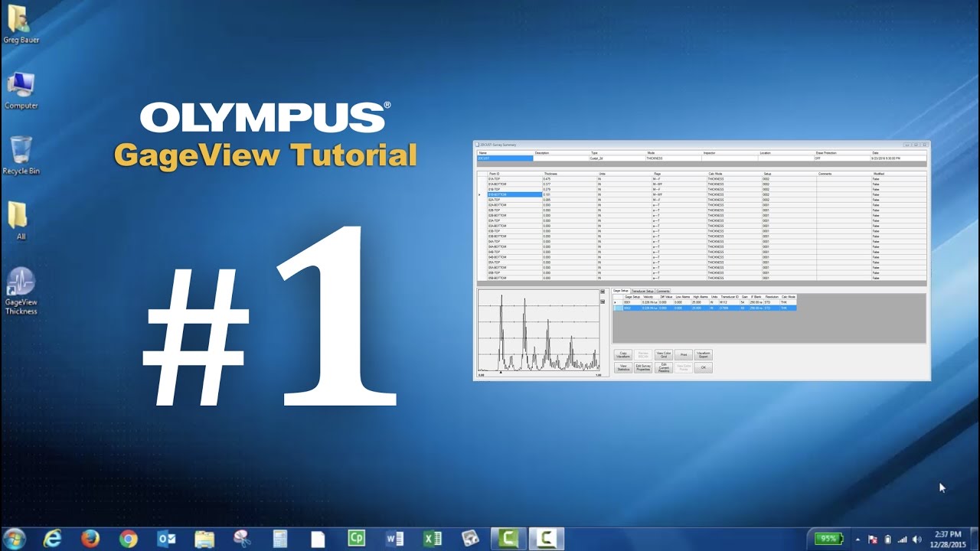Image resolution: width=980 pixels, height=551 pixels.
Task: Open the Snipping Tool taskbar icon
Action: (x=242, y=539)
